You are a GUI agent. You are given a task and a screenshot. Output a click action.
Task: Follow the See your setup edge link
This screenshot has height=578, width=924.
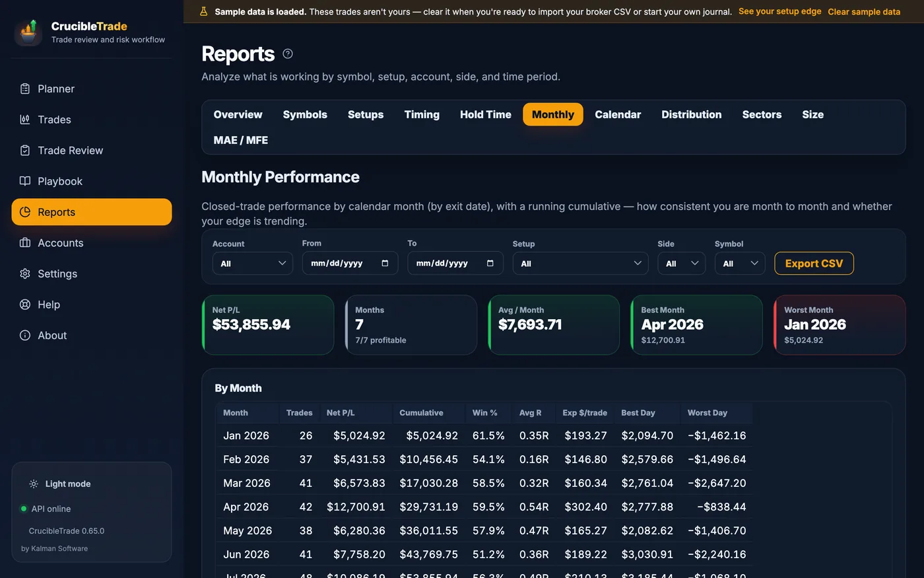(x=779, y=11)
